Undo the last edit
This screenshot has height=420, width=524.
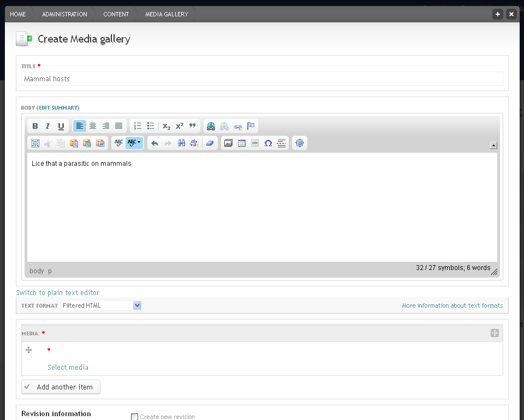[x=154, y=143]
